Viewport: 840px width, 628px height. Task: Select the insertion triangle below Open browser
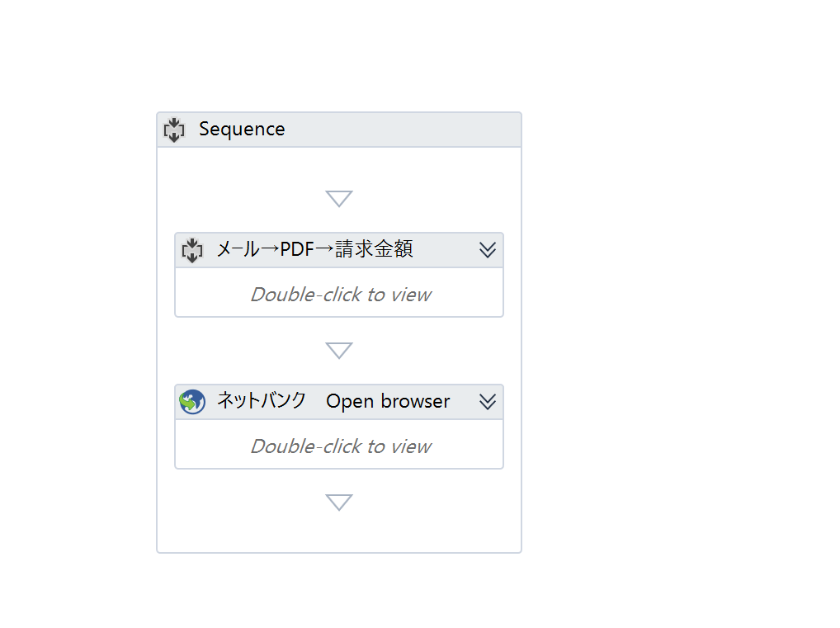point(339,502)
